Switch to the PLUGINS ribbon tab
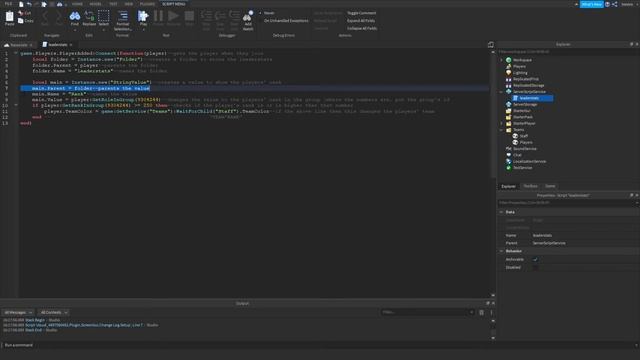This screenshot has width=640, height=360. [x=147, y=4]
